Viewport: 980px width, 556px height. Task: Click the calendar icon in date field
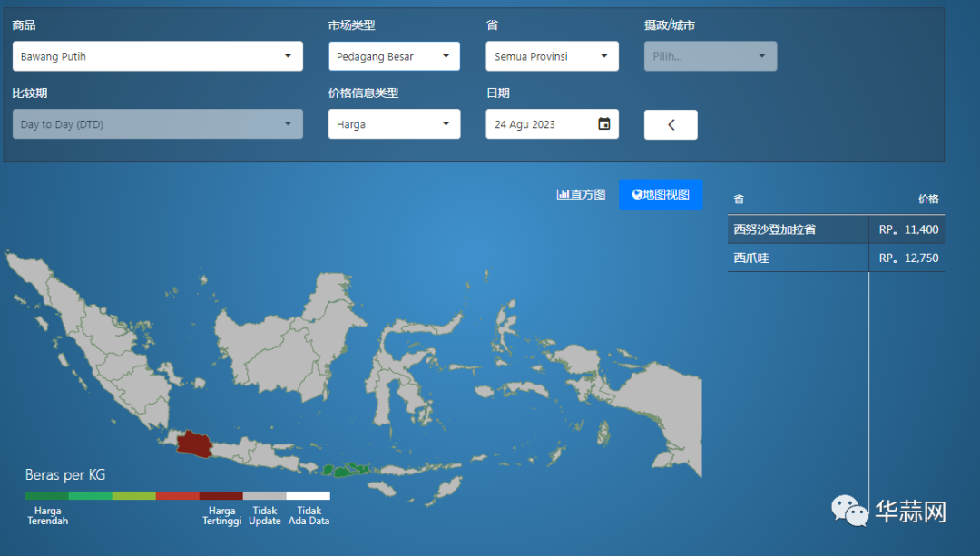click(x=604, y=124)
